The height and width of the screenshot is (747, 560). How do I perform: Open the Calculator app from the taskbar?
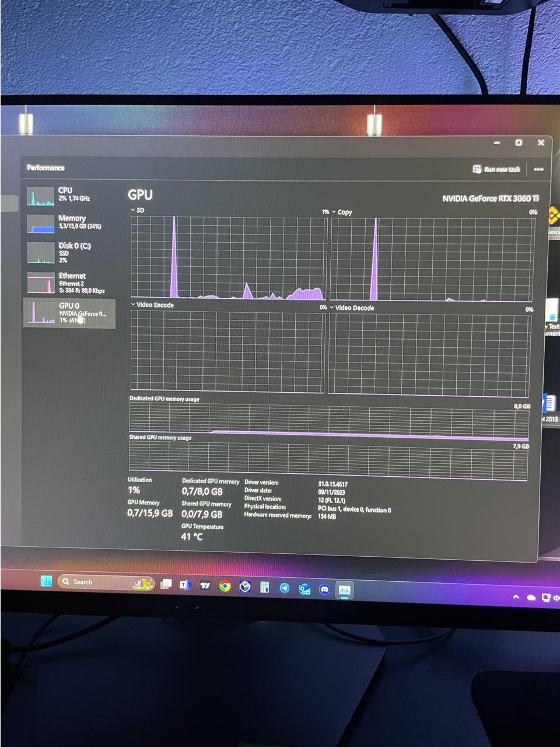tap(264, 587)
